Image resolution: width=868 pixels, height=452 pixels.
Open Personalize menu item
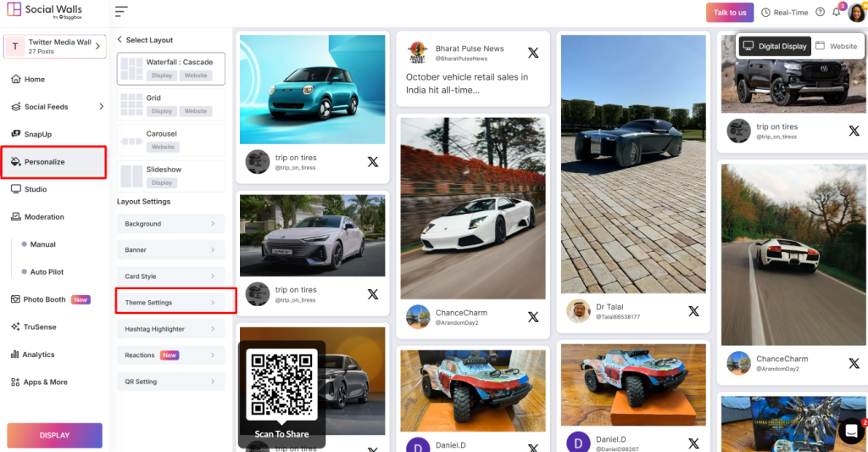53,162
